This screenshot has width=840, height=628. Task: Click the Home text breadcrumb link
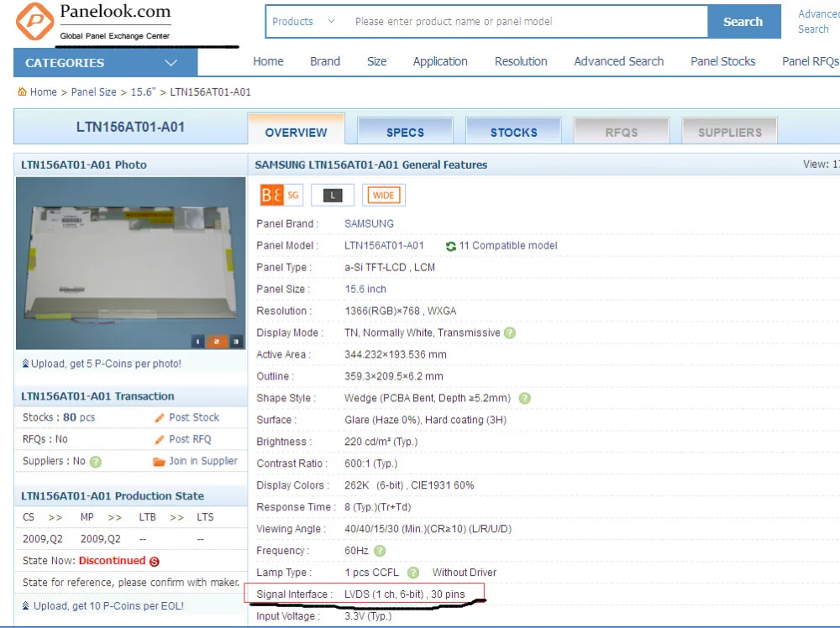44,92
